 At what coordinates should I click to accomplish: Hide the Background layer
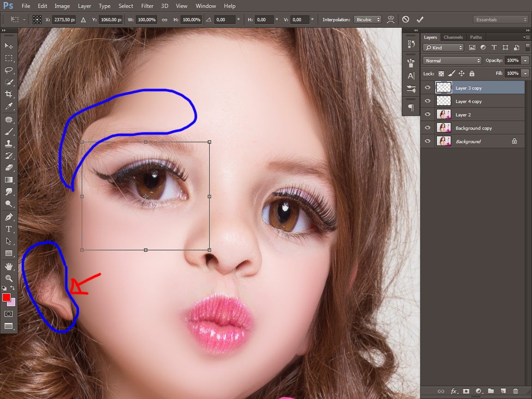tap(428, 141)
